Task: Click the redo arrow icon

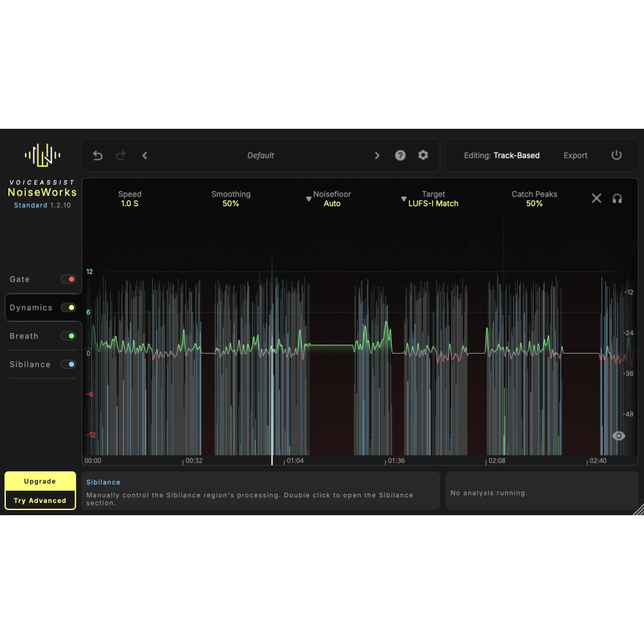Action: (121, 156)
